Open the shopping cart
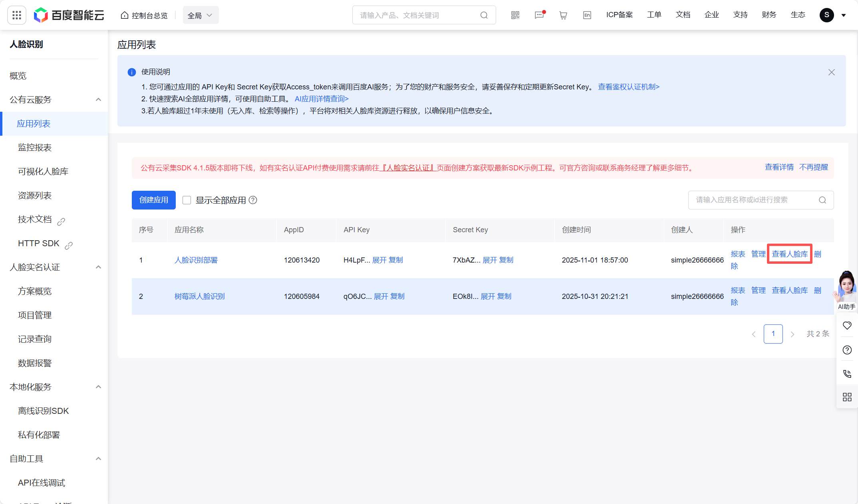The image size is (858, 504). (563, 15)
